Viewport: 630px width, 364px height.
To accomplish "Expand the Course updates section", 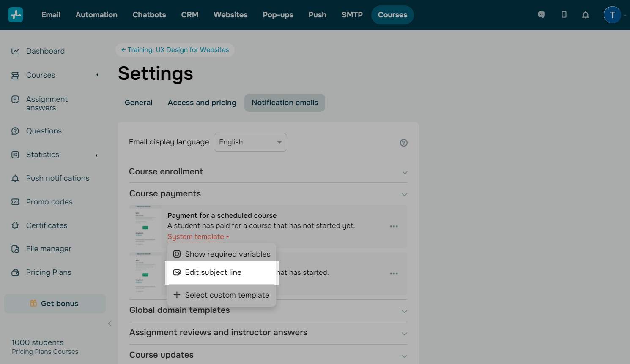I will pos(405,356).
